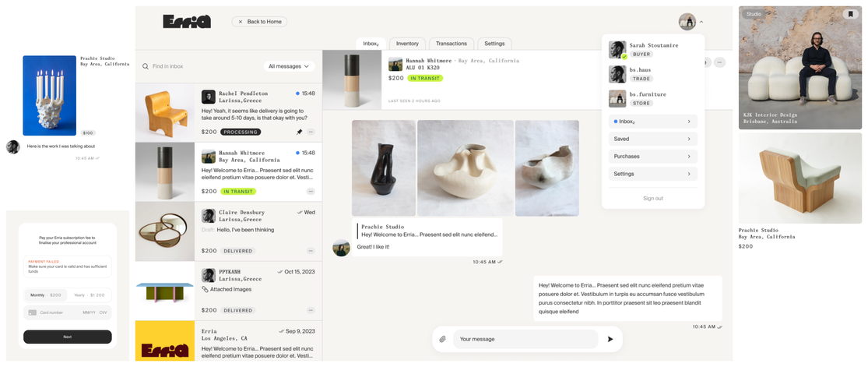Open the more options on Hannah Whitmore's inbox message
Image resolution: width=868 pixels, height=367 pixels.
[311, 191]
